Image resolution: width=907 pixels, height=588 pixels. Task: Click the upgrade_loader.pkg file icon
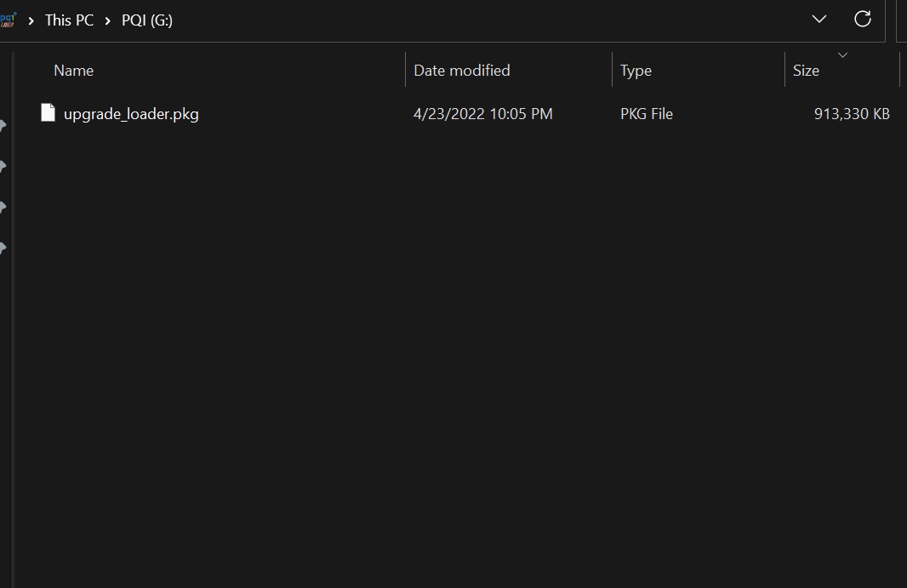click(x=48, y=112)
